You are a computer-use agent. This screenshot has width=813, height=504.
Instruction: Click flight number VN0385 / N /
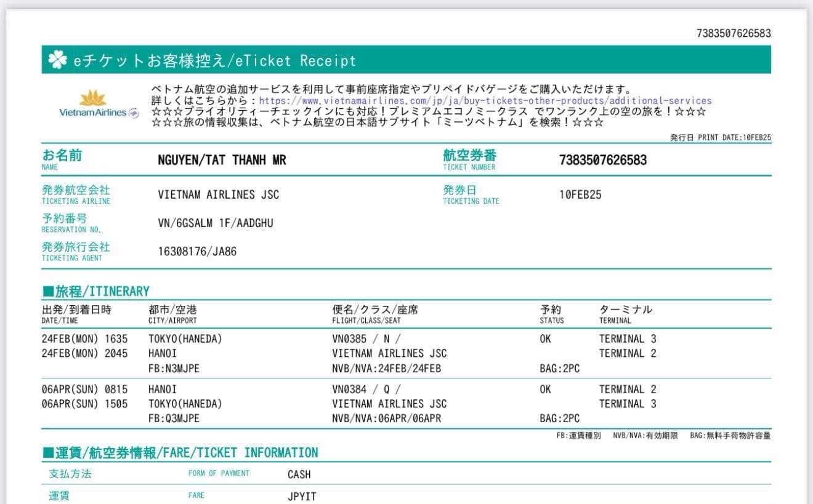(x=366, y=339)
